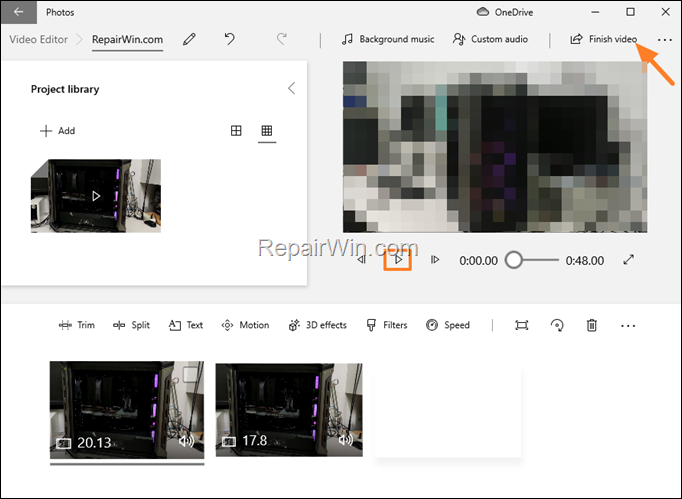The image size is (682, 499).
Task: Open Custom audio settings
Action: pyautogui.click(x=490, y=39)
